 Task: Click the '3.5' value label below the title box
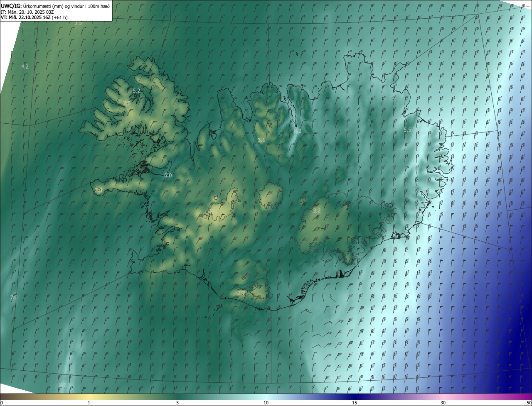tap(78, 23)
